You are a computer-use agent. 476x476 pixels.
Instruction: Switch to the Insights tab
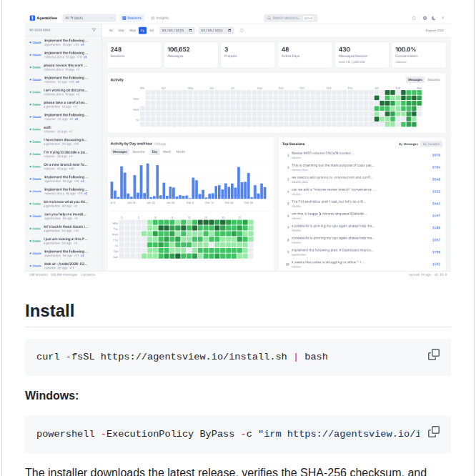pyautogui.click(x=159, y=17)
